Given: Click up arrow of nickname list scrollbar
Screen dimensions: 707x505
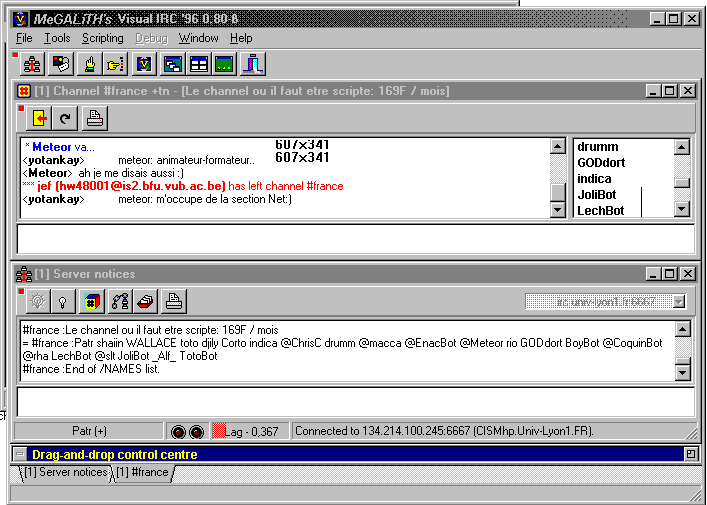Looking at the screenshot, I should [682, 146].
